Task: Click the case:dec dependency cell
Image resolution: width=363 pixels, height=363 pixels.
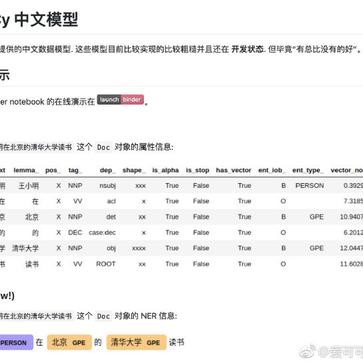Action: (102, 233)
